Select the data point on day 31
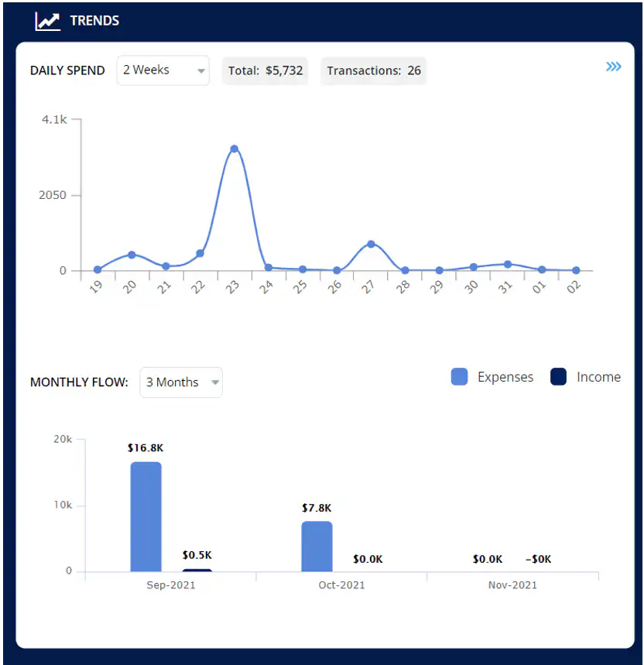644x665 pixels. click(x=508, y=264)
